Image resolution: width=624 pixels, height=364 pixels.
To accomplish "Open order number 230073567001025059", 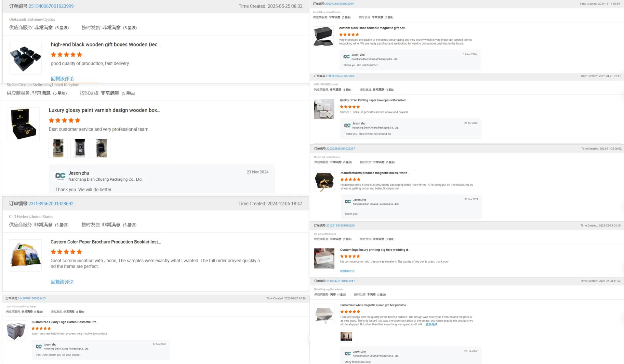I will tap(339, 4).
